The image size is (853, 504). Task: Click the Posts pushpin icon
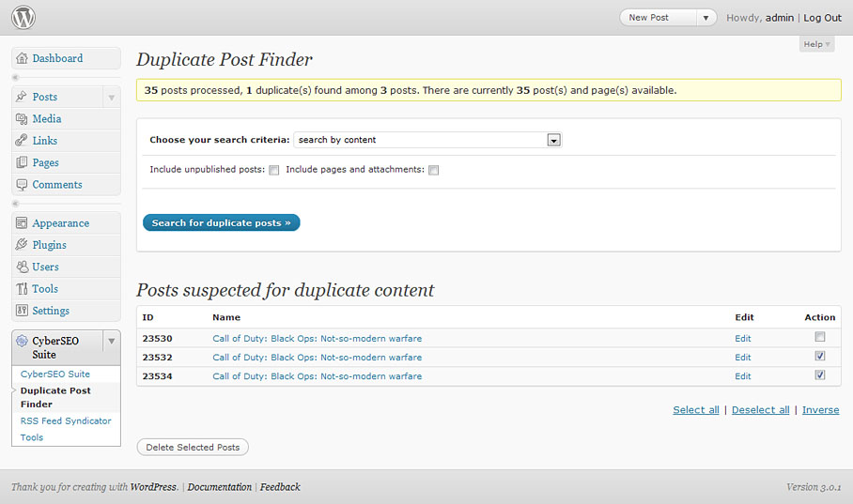tap(22, 97)
